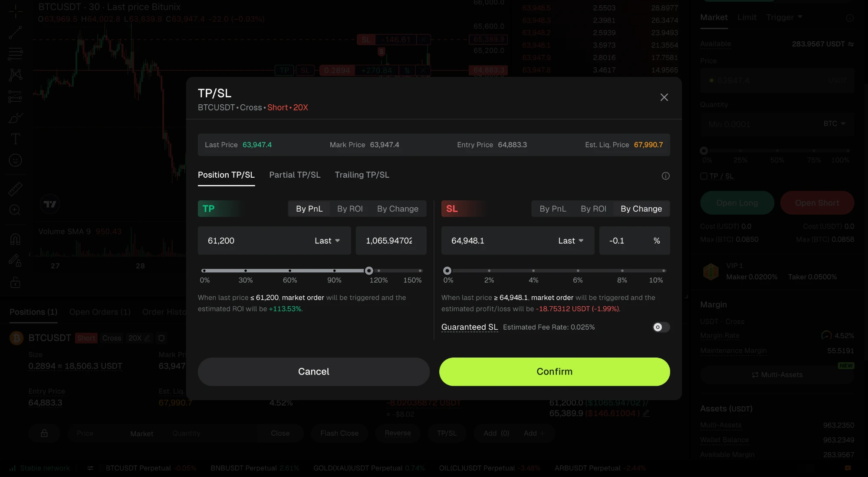Select By PnL mode for TP
868x477 pixels.
(309, 209)
